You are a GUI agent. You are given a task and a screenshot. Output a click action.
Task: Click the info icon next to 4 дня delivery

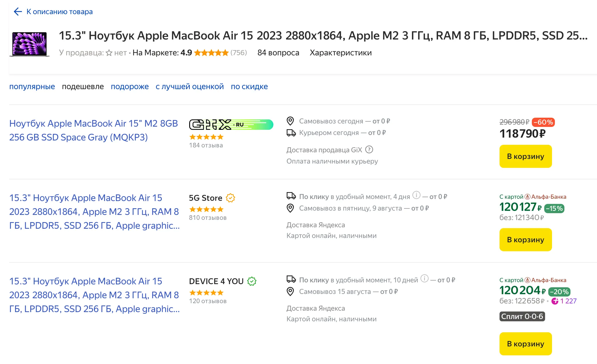click(416, 195)
